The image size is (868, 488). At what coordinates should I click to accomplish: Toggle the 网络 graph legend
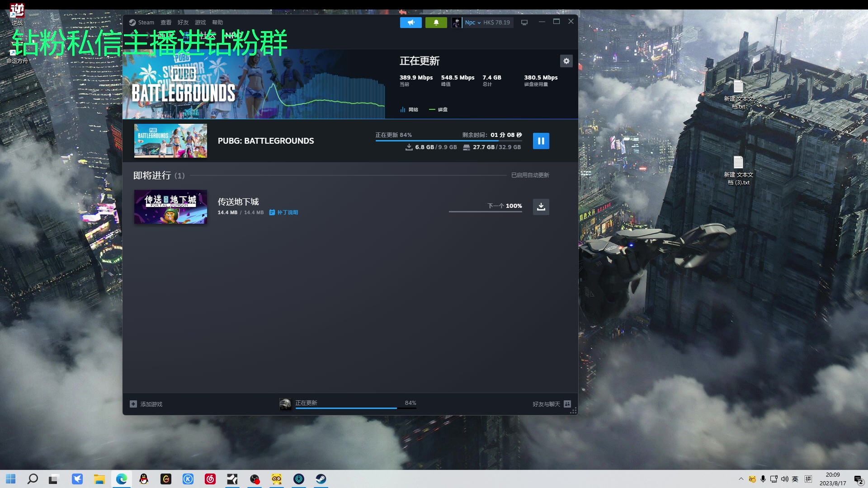click(x=409, y=110)
